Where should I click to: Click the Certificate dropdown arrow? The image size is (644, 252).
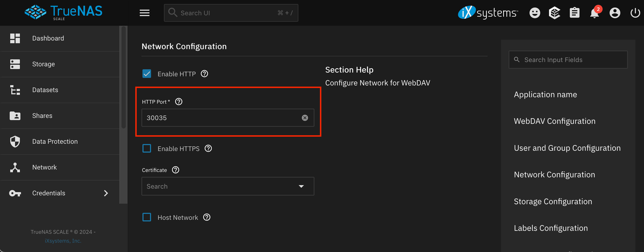[301, 186]
